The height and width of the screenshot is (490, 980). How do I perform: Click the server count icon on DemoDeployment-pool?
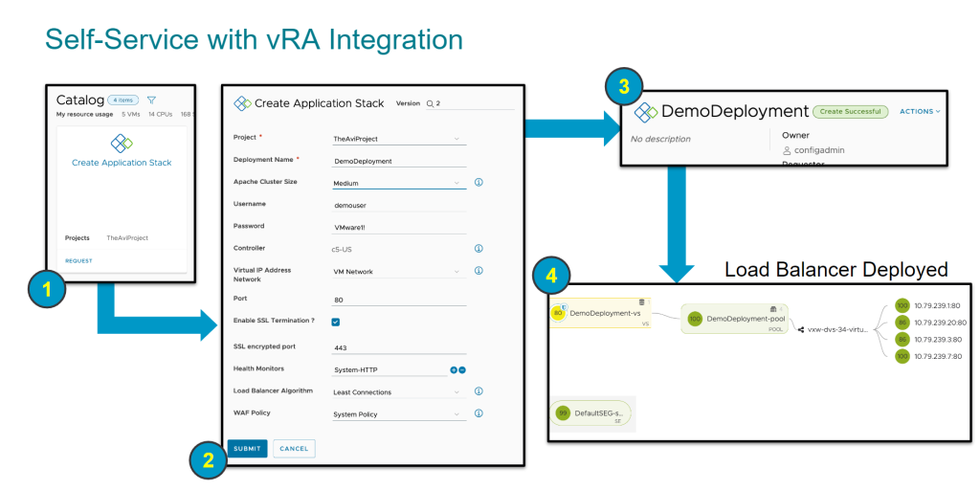click(x=773, y=309)
